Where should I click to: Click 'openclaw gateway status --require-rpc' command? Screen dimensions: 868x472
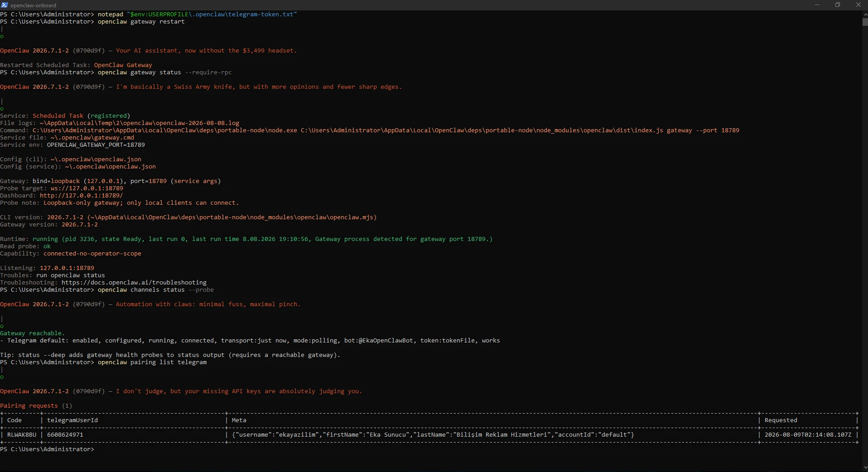click(165, 72)
